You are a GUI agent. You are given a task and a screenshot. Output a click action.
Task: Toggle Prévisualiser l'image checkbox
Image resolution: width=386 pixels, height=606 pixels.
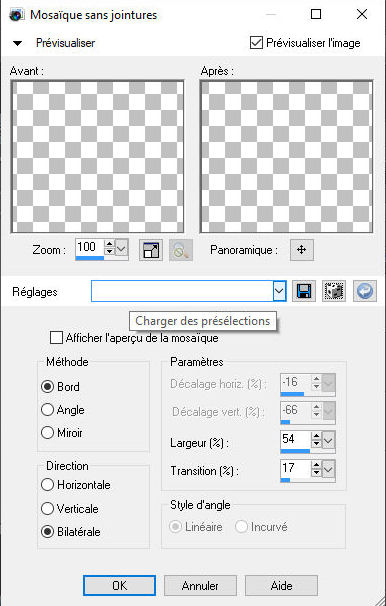click(x=256, y=43)
